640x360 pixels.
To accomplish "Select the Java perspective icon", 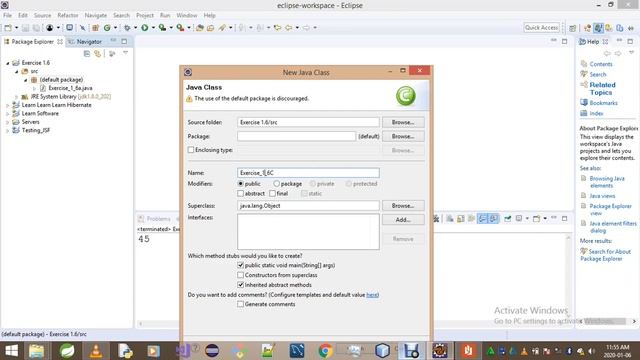I will pos(598,28).
